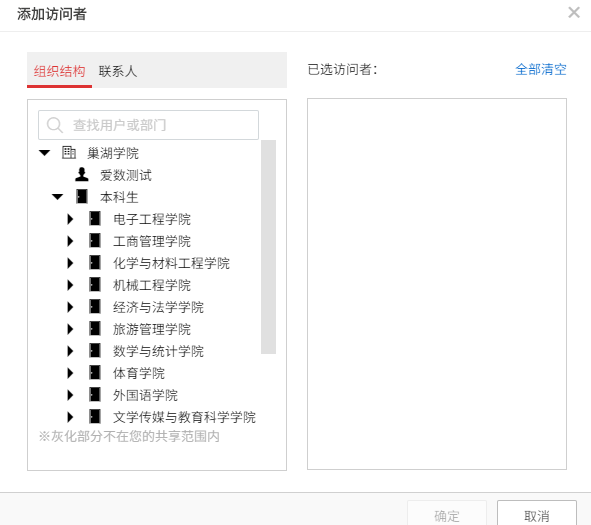Expand the 机械工程学院 node
The width and height of the screenshot is (591, 525).
click(x=70, y=285)
